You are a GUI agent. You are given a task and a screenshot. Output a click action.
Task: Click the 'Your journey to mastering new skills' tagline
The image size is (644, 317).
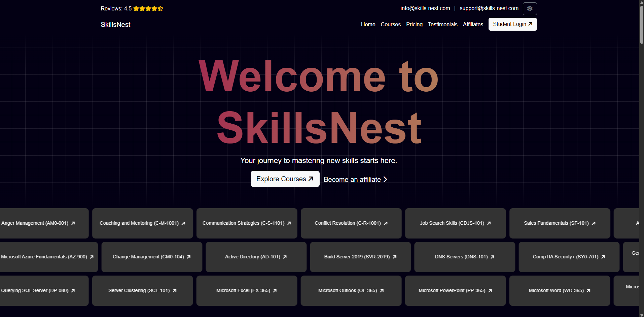[x=319, y=160]
